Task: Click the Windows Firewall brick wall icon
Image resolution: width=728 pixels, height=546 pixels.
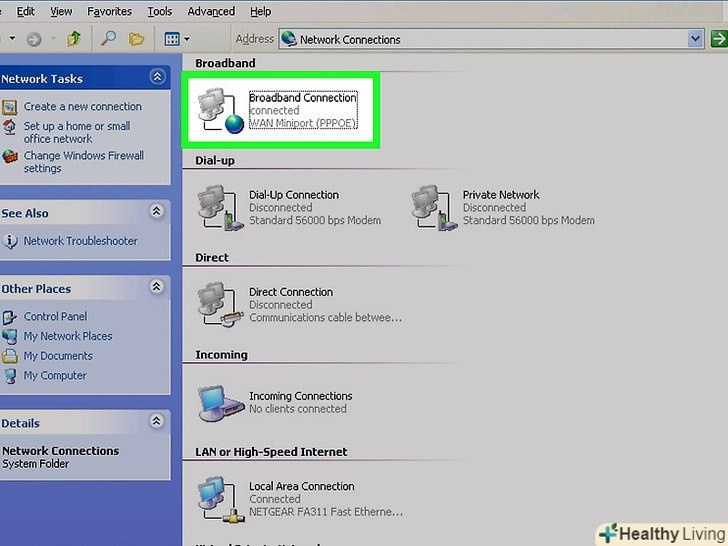Action: pos(9,156)
